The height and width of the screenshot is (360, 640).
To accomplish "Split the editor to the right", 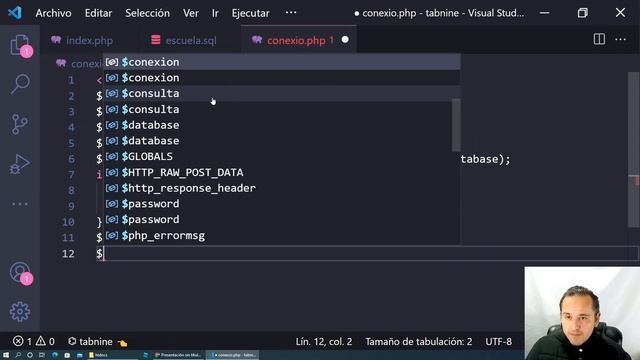I will point(599,40).
